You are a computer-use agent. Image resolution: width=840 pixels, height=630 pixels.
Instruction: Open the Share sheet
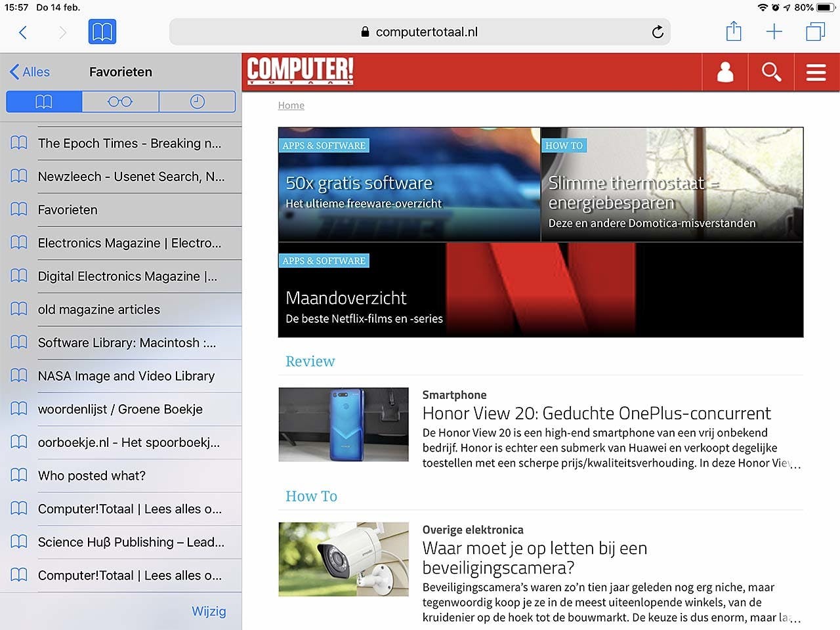[733, 31]
